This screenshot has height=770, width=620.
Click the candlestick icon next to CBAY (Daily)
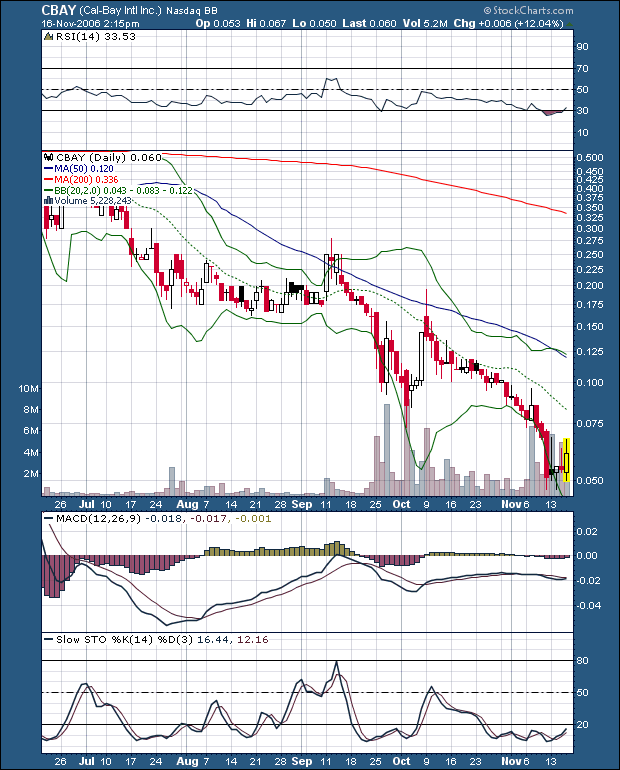coord(48,157)
